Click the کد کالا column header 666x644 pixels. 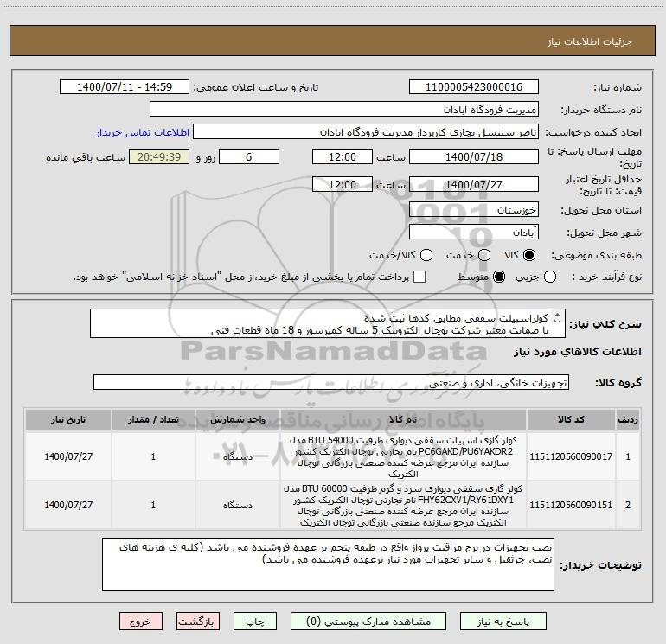pyautogui.click(x=571, y=419)
